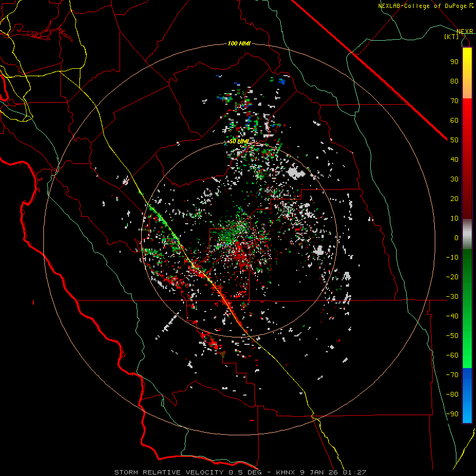Click the NEXR label above the scale
The width and height of the screenshot is (476, 476).
point(465,32)
